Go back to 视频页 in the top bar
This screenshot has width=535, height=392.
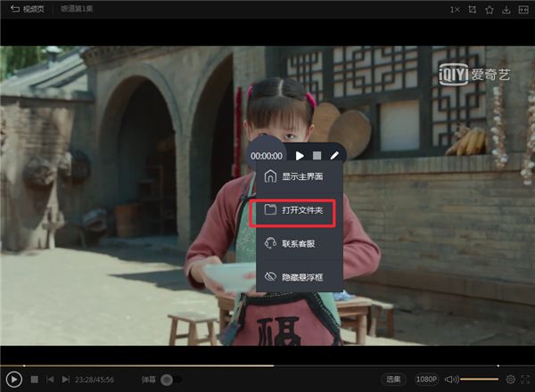point(28,9)
